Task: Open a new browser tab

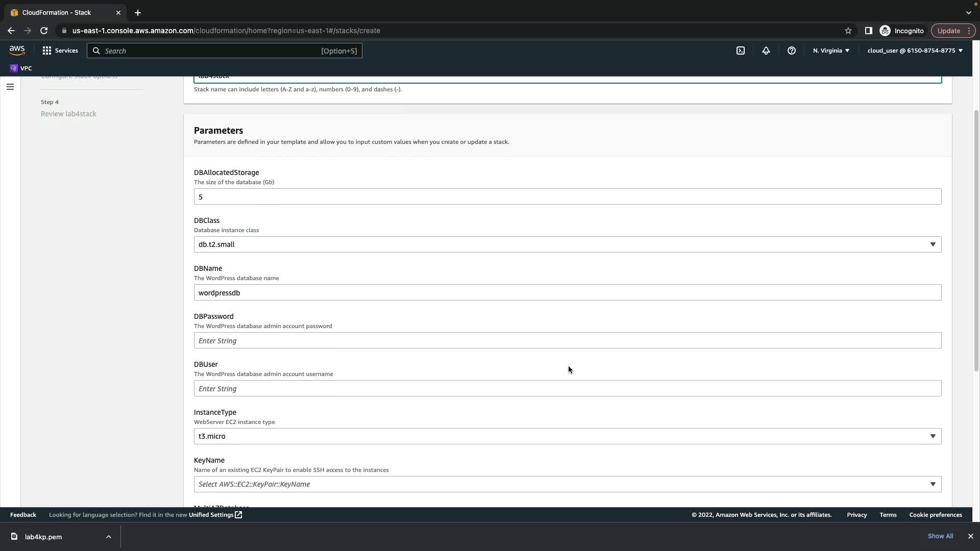Action: (x=137, y=12)
